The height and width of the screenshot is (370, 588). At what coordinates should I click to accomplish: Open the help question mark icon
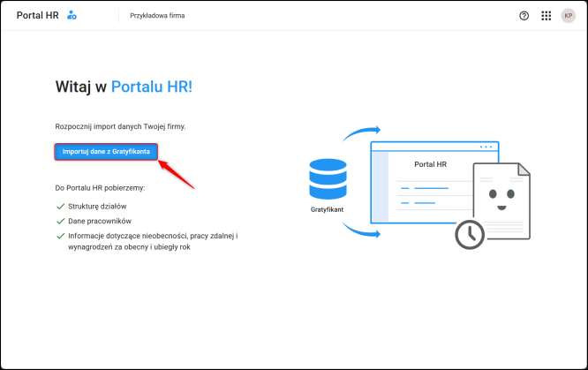(524, 16)
